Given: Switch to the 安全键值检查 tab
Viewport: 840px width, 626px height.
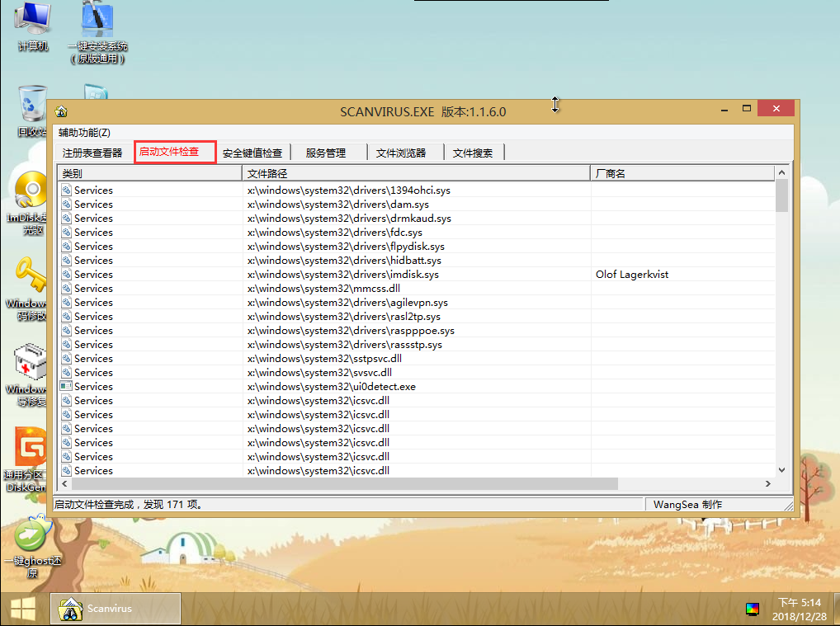Looking at the screenshot, I should pos(252,153).
